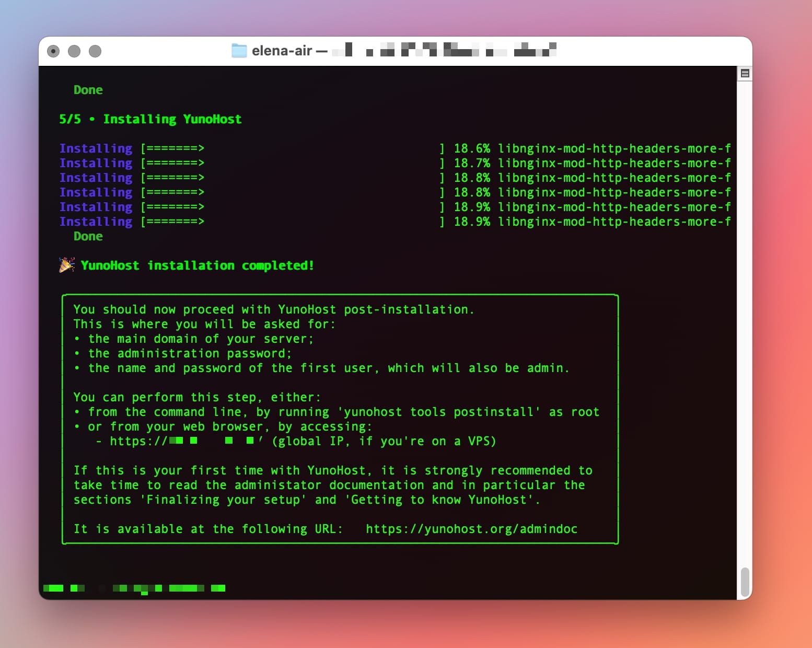Click the 'Done' label below progress bars
This screenshot has height=648, width=812.
pos(87,236)
